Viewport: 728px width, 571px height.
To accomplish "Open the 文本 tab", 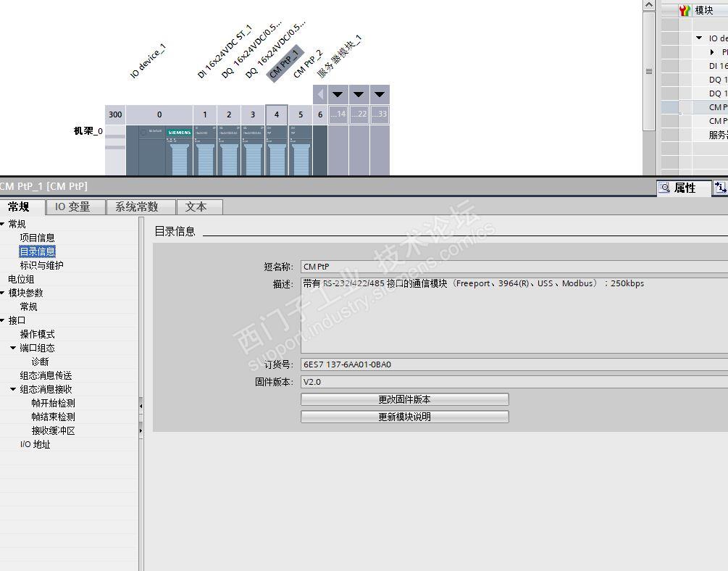I will (x=200, y=207).
